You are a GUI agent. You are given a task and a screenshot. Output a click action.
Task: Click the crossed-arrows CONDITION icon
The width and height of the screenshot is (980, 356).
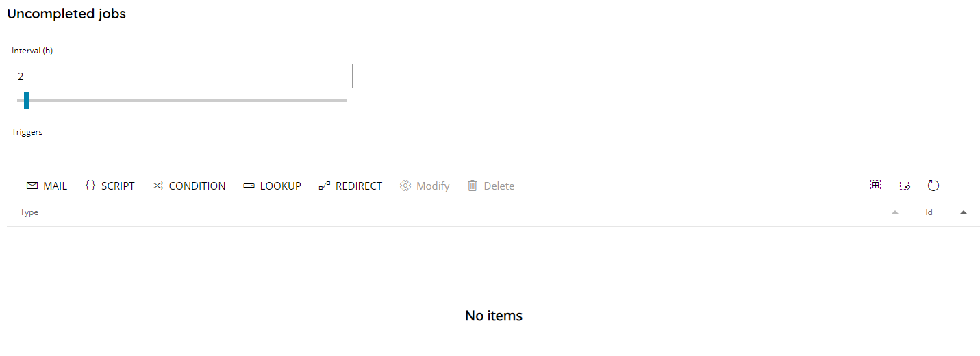coord(158,186)
